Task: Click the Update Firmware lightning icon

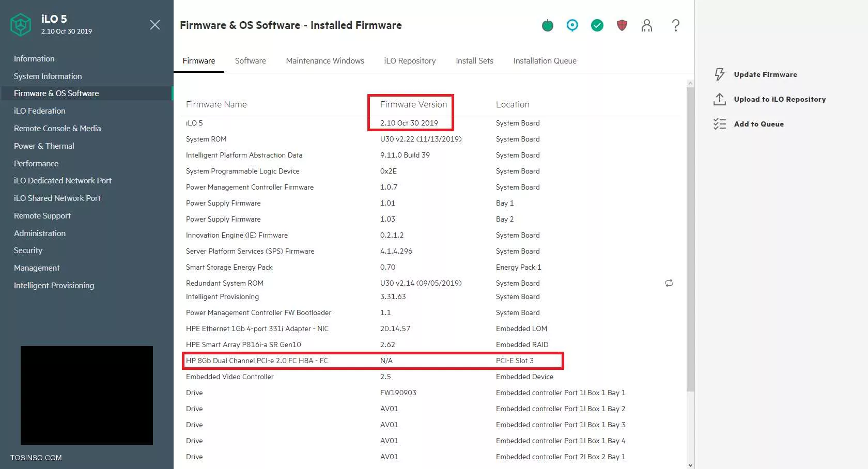Action: 720,74
